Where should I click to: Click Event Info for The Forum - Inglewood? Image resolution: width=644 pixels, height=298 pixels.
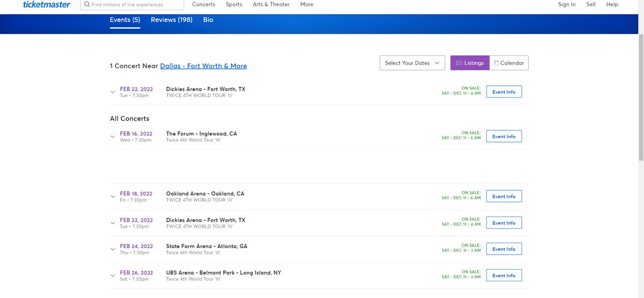(x=504, y=136)
